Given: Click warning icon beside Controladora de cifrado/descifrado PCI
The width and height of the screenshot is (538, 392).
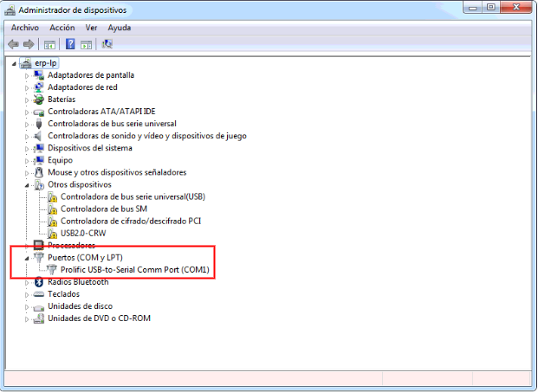Looking at the screenshot, I should click(52, 222).
